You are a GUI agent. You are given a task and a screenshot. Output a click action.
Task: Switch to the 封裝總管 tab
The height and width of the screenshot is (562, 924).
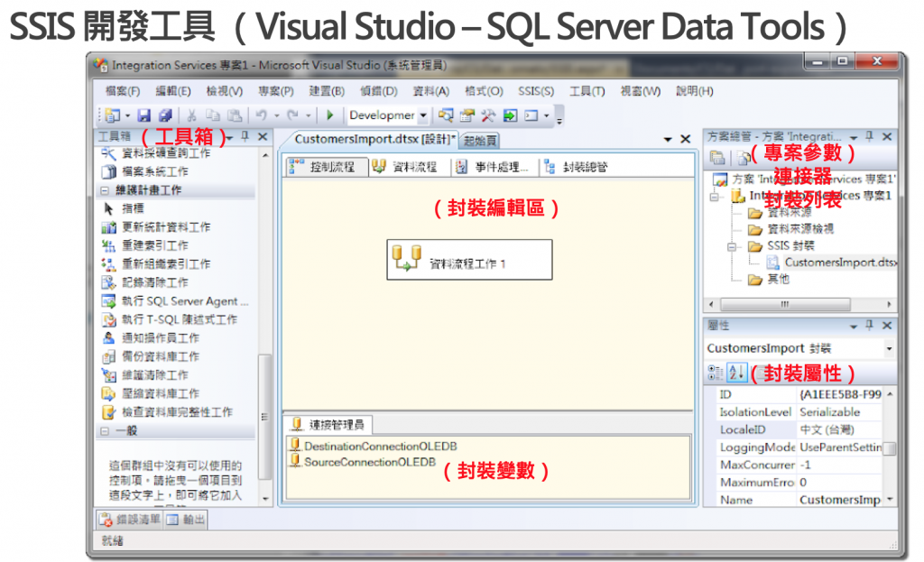click(x=576, y=167)
